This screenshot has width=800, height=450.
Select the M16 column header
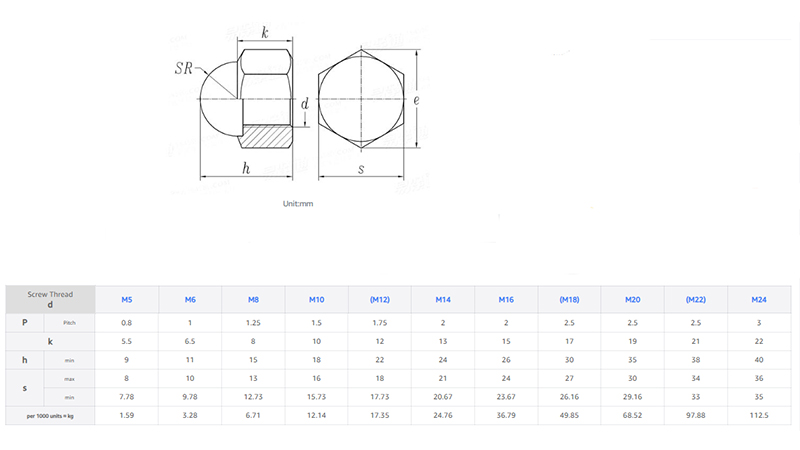[x=506, y=299]
